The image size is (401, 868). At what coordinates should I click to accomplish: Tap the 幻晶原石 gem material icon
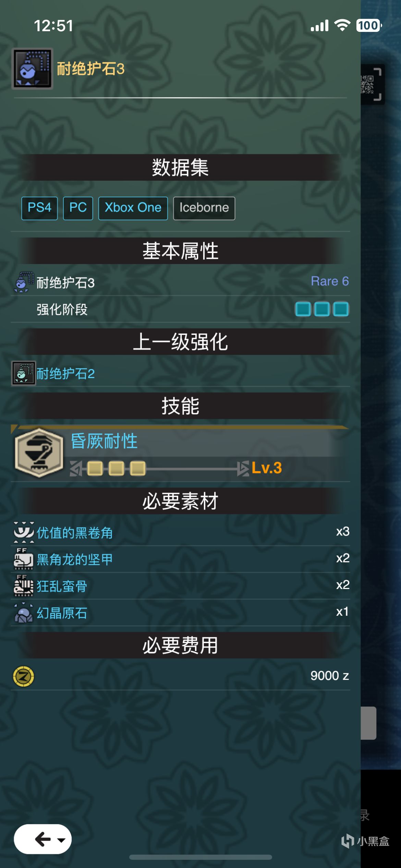click(x=23, y=613)
